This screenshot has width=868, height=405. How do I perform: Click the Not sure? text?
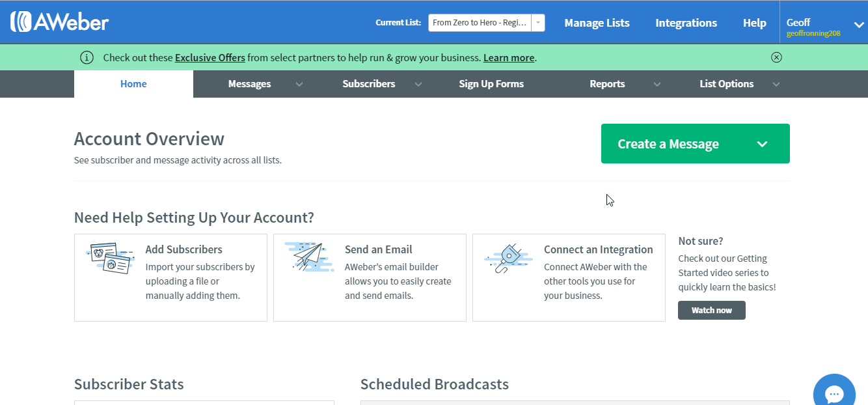(x=701, y=241)
